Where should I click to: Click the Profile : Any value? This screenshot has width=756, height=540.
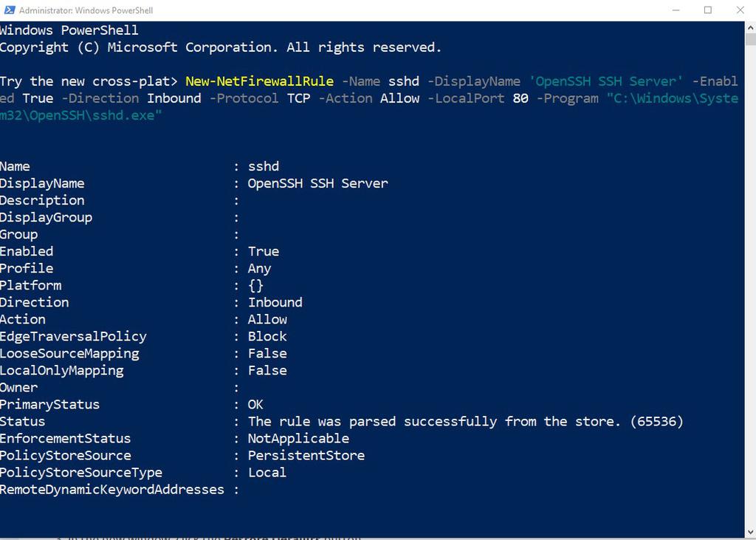[259, 268]
